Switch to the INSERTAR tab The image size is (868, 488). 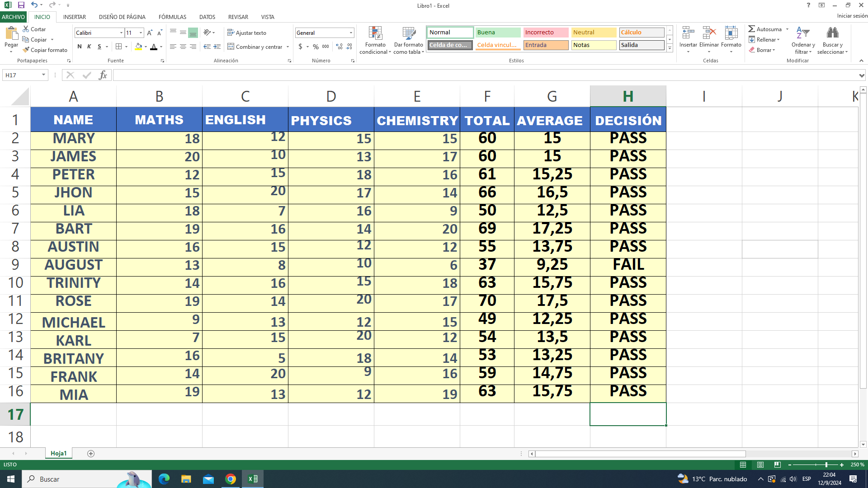[x=75, y=17]
